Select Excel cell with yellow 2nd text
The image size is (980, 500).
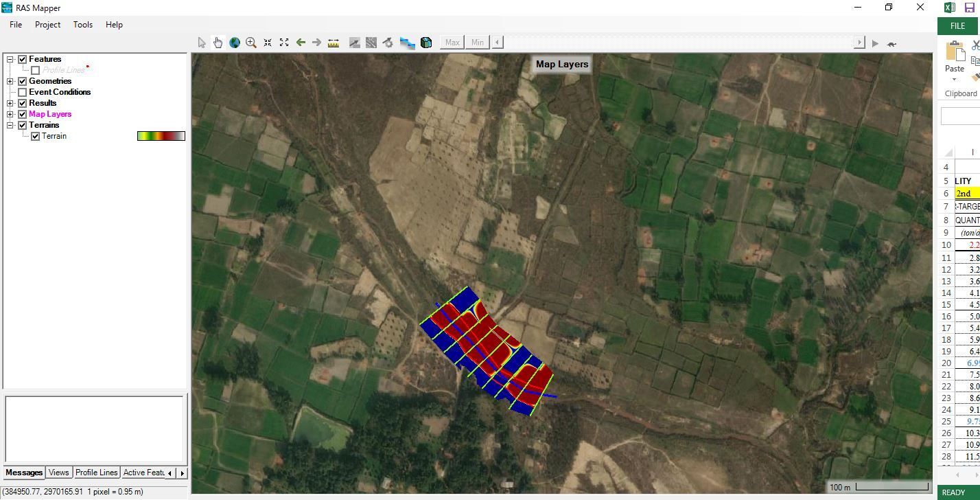point(968,194)
